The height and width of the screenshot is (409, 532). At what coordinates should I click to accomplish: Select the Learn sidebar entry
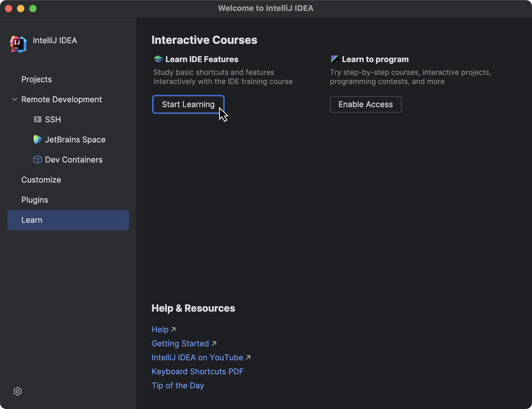point(32,220)
